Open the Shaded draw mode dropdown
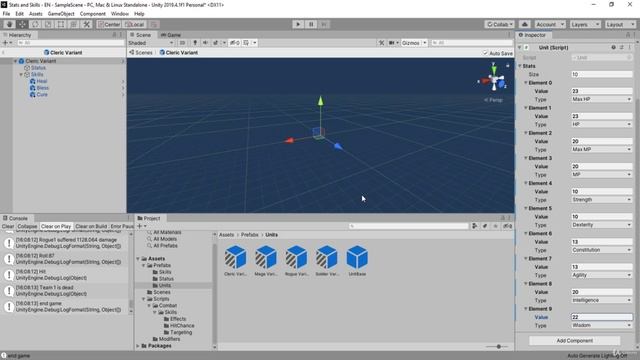640x360 pixels. pos(151,43)
